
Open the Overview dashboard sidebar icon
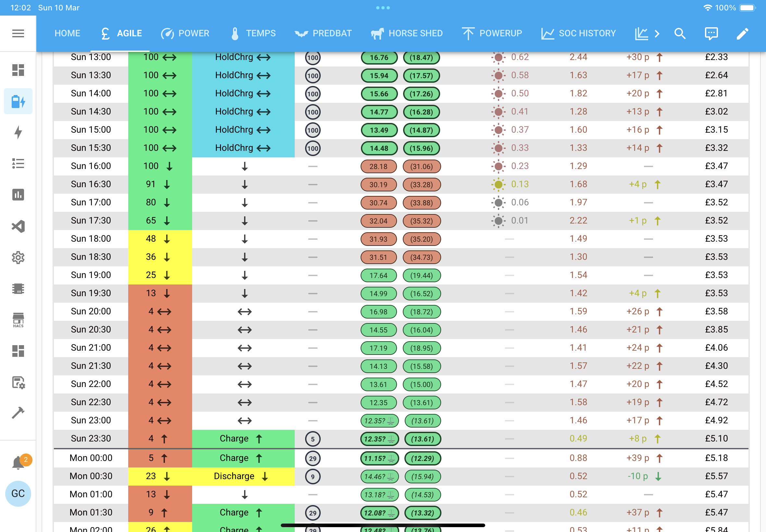pyautogui.click(x=18, y=70)
